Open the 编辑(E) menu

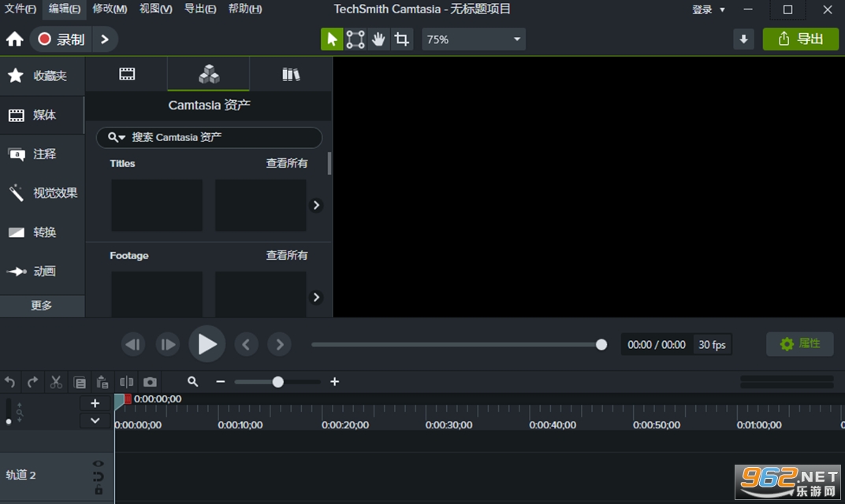click(64, 9)
